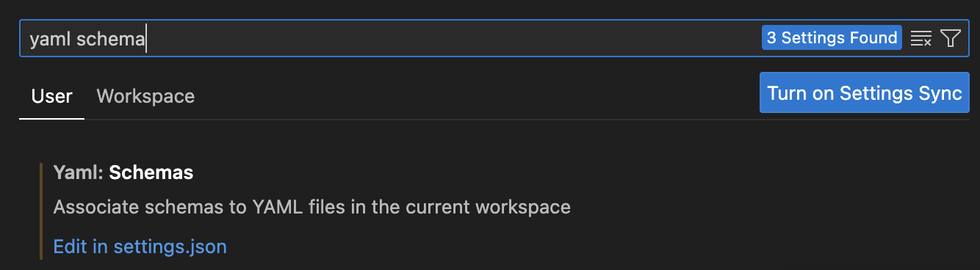Turn on Settings Sync
980x270 pixels.
coord(865,93)
